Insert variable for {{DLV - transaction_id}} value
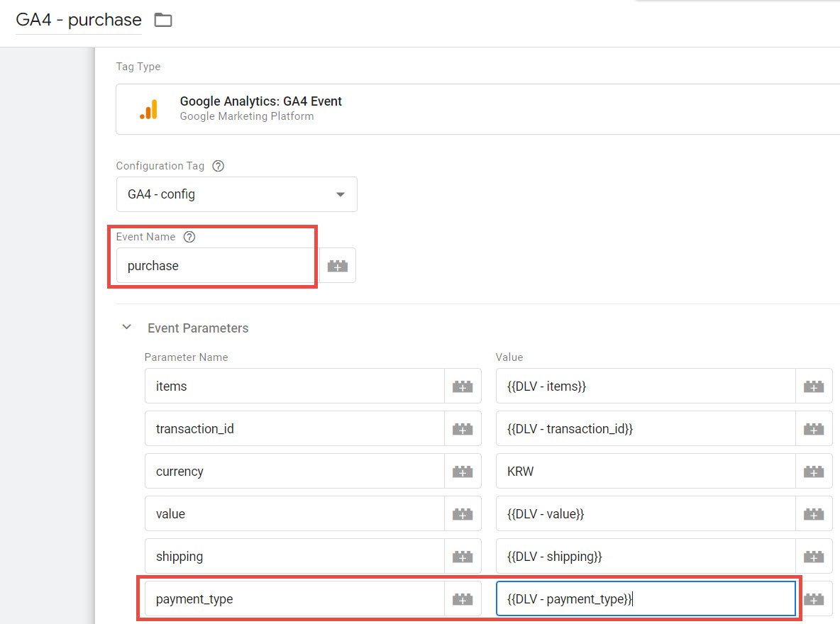The image size is (840, 624). coord(814,428)
